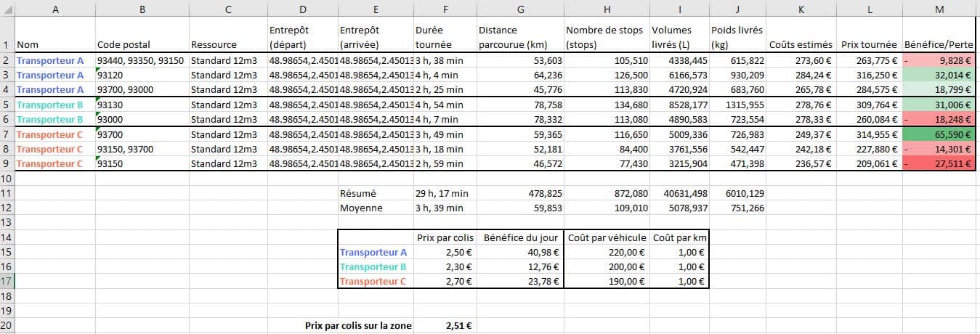980x334 pixels.
Task: Click the 'Distance parcourue (km)' header cell
Action: coord(519,35)
